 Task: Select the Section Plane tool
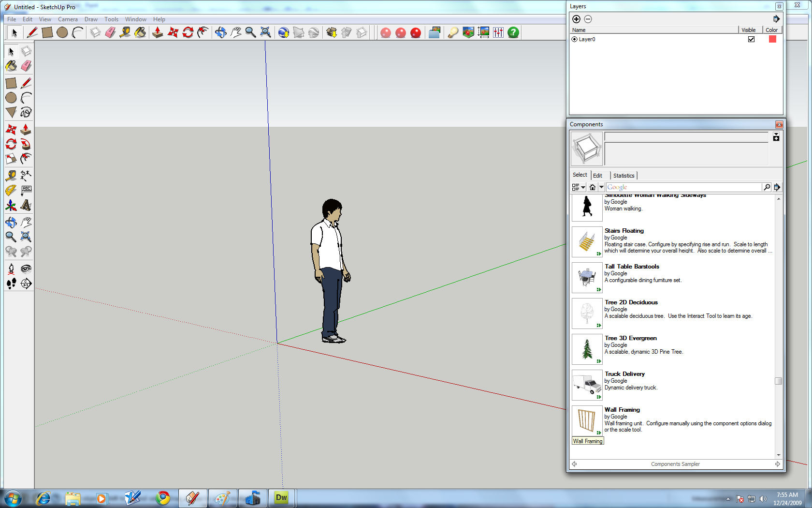coord(26,284)
